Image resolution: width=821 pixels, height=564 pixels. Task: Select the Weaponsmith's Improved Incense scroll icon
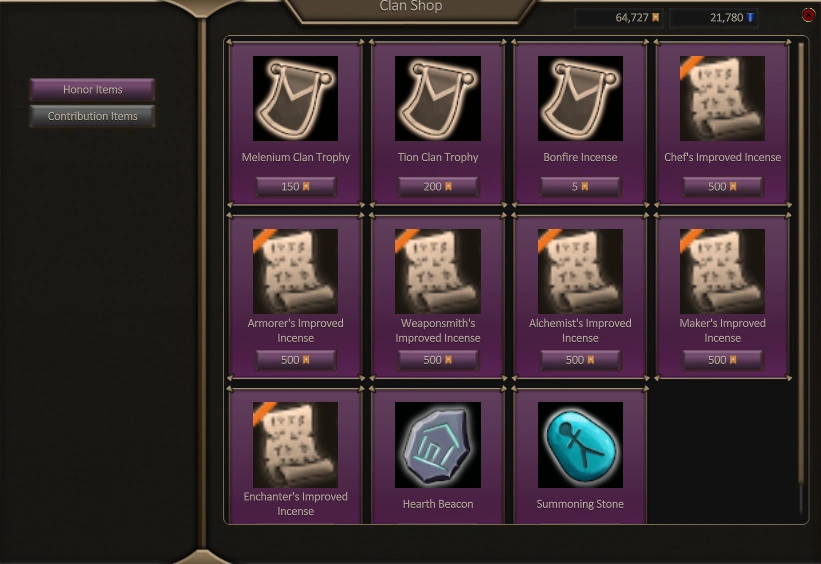pos(438,271)
